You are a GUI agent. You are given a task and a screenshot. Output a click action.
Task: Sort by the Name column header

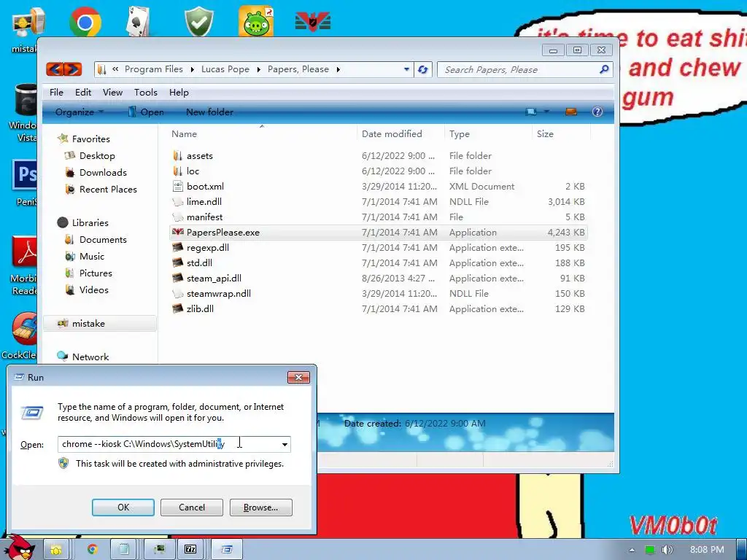pos(261,134)
